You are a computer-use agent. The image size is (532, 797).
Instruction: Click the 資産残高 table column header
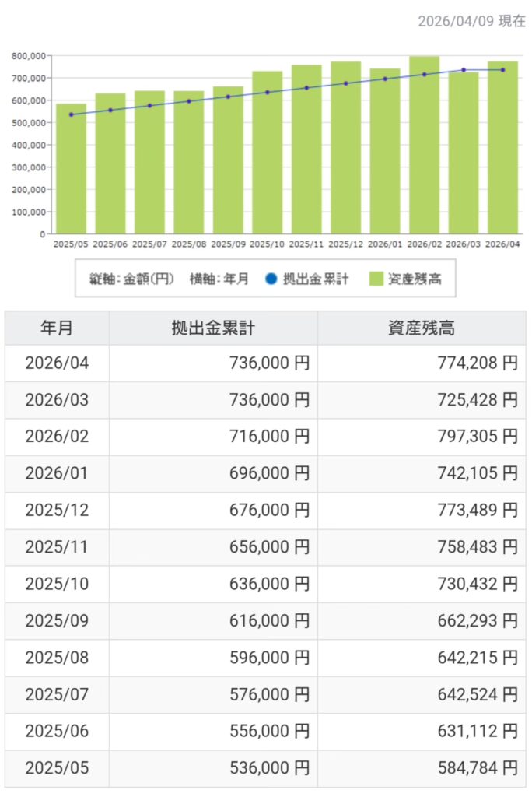tap(421, 328)
